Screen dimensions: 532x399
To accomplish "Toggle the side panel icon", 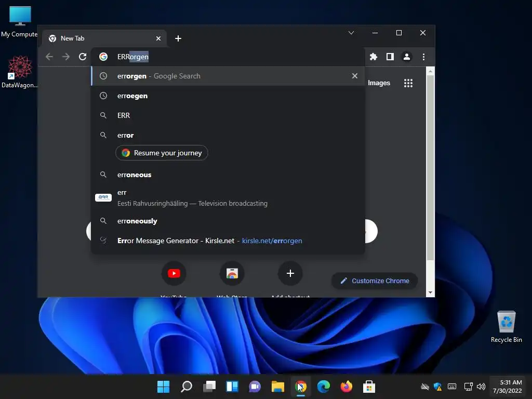I will (x=390, y=57).
